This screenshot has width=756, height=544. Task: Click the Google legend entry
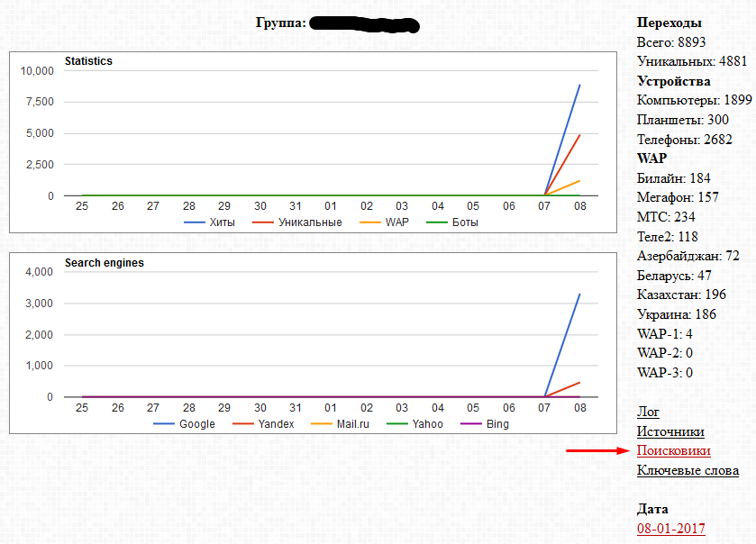[x=184, y=424]
